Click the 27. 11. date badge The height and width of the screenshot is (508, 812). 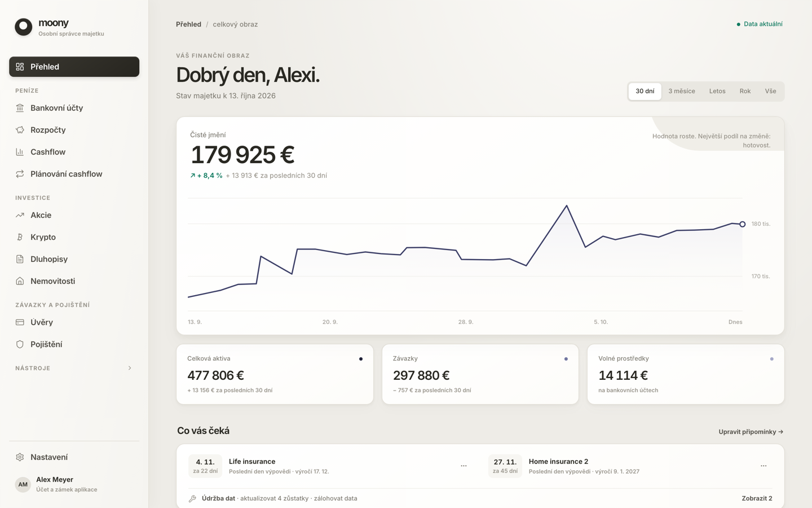[505, 466]
